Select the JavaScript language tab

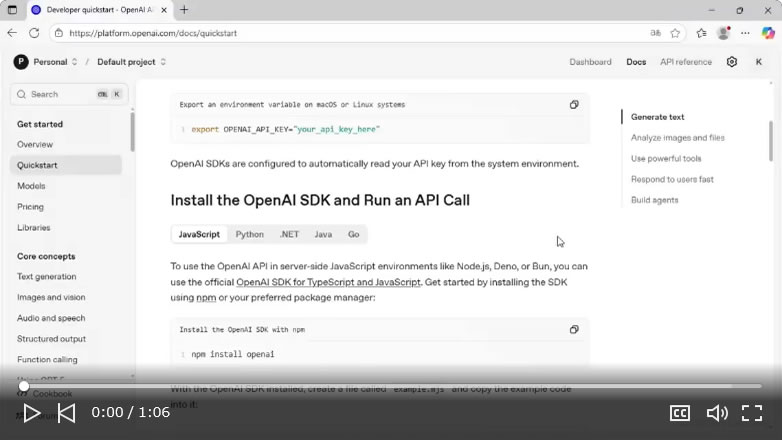click(x=199, y=234)
